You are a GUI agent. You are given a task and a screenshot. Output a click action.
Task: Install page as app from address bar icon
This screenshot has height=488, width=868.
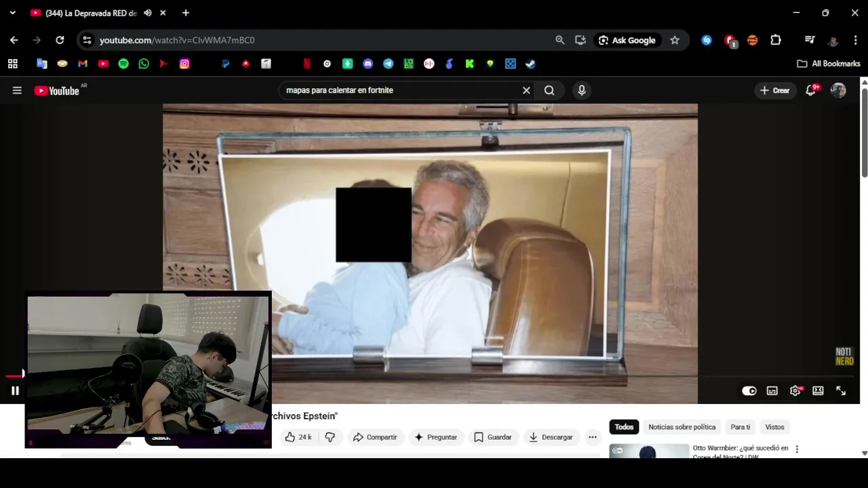[x=580, y=40]
